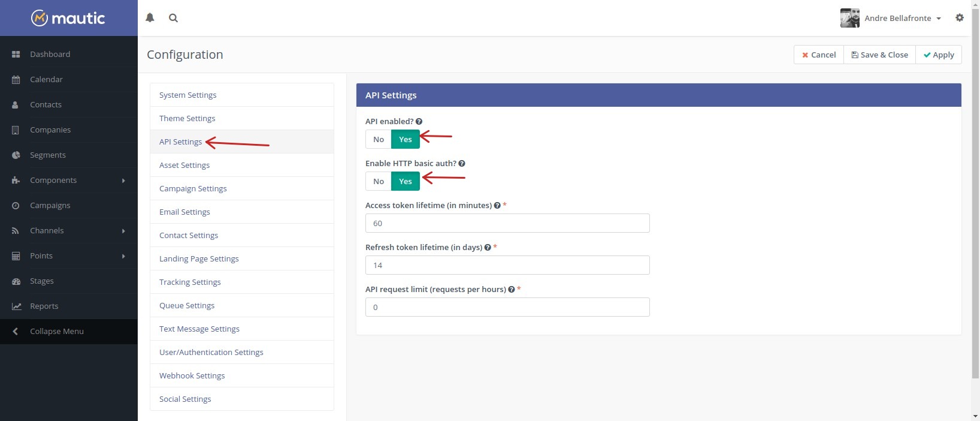
Task: Click the Apply button
Action: pyautogui.click(x=938, y=55)
